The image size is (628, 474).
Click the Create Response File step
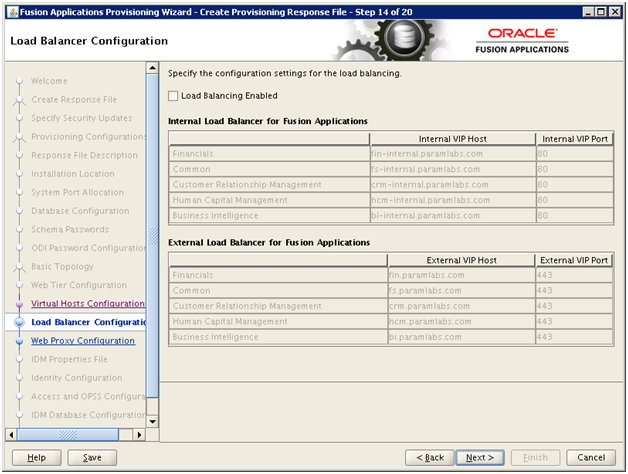click(x=74, y=99)
